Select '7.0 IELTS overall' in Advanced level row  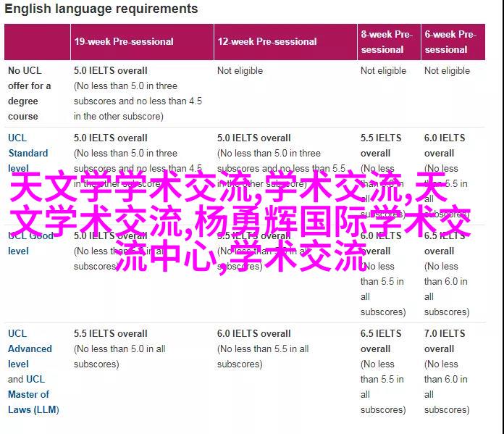[x=445, y=341]
